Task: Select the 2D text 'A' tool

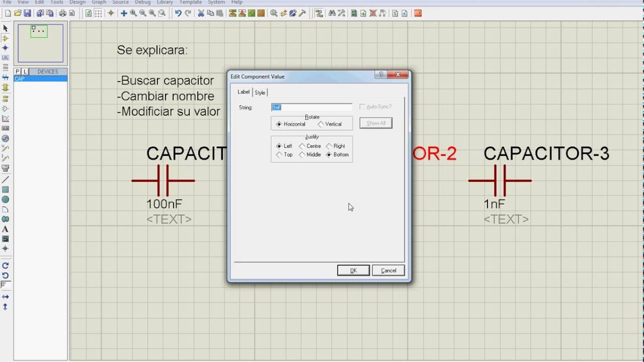Action: click(x=5, y=229)
